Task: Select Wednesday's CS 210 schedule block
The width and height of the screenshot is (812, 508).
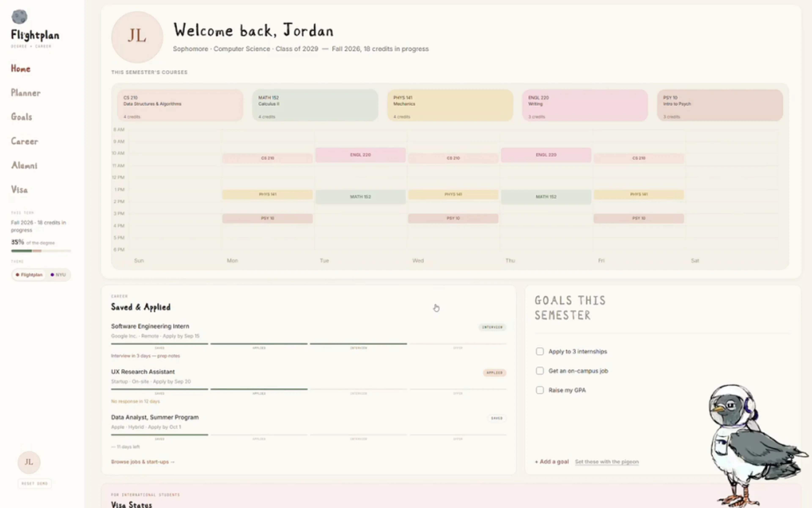Action: tap(453, 158)
